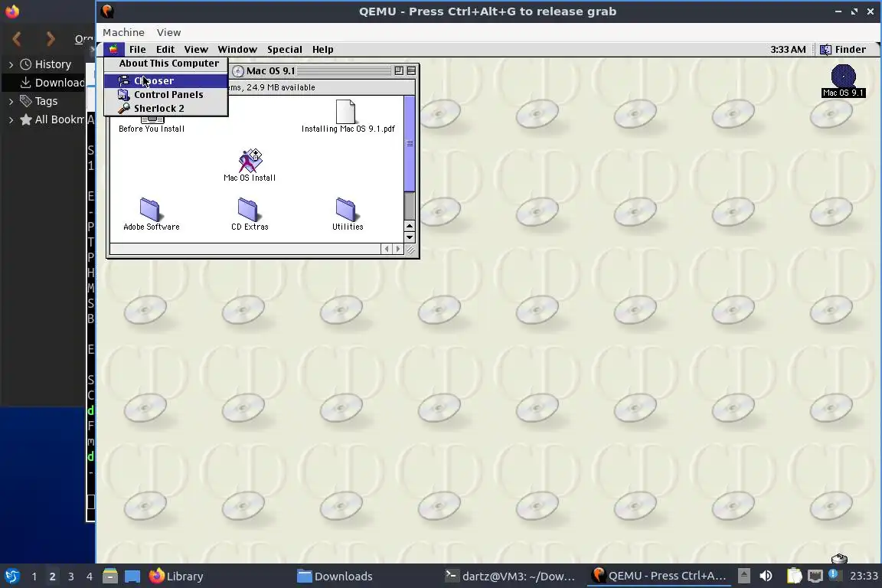Select Chooser in the Apple menu
Image resolution: width=882 pixels, height=588 pixels.
click(166, 80)
